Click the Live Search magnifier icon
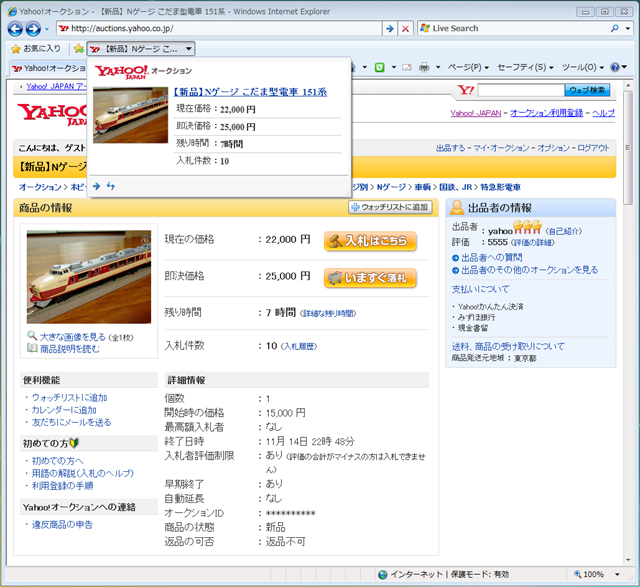This screenshot has height=587, width=640. 615,29
